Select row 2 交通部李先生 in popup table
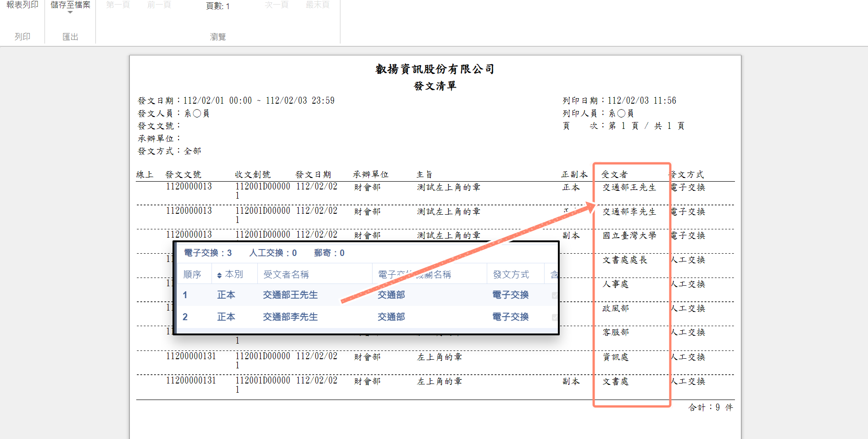Screen dimensions: 868x439 [x=290, y=317]
